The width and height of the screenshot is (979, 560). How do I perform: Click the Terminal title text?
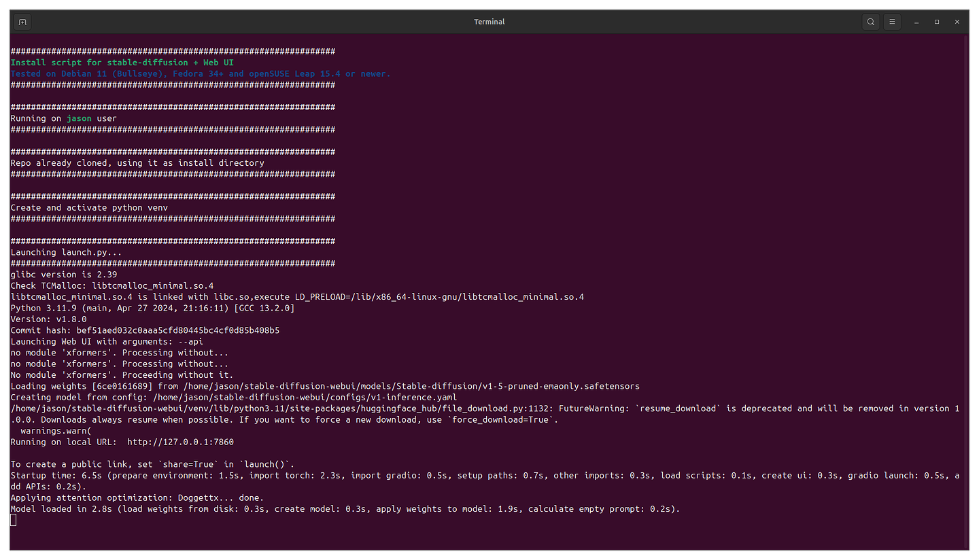pos(489,21)
